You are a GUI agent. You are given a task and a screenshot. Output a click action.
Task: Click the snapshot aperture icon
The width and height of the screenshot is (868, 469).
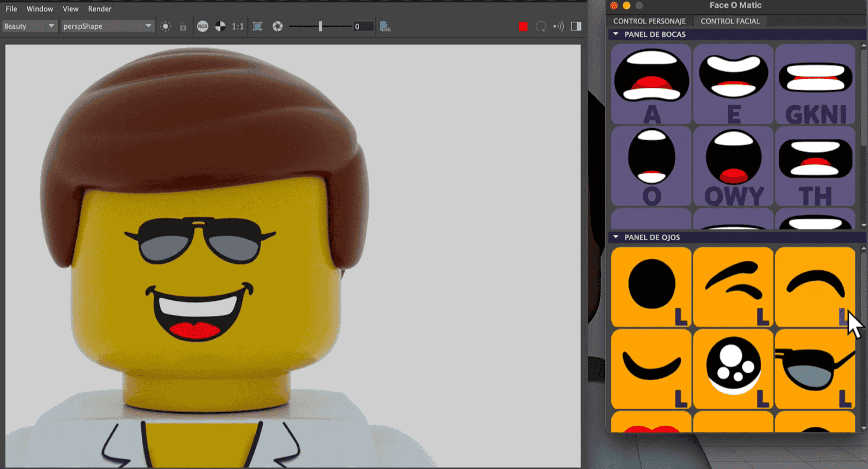point(277,26)
